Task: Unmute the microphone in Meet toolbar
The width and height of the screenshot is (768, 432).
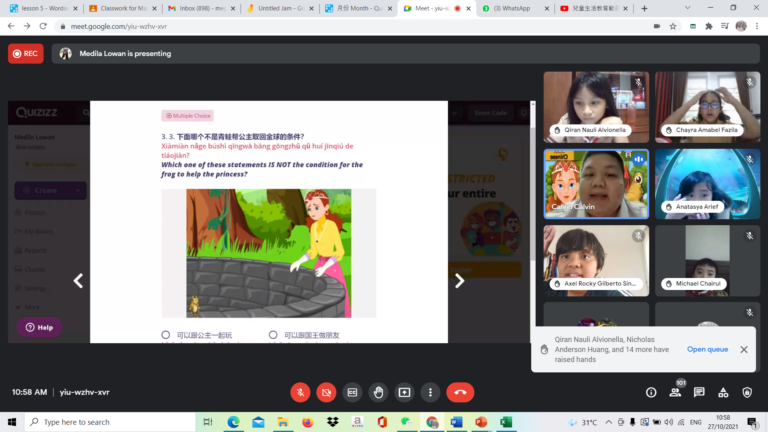Action: coord(299,392)
